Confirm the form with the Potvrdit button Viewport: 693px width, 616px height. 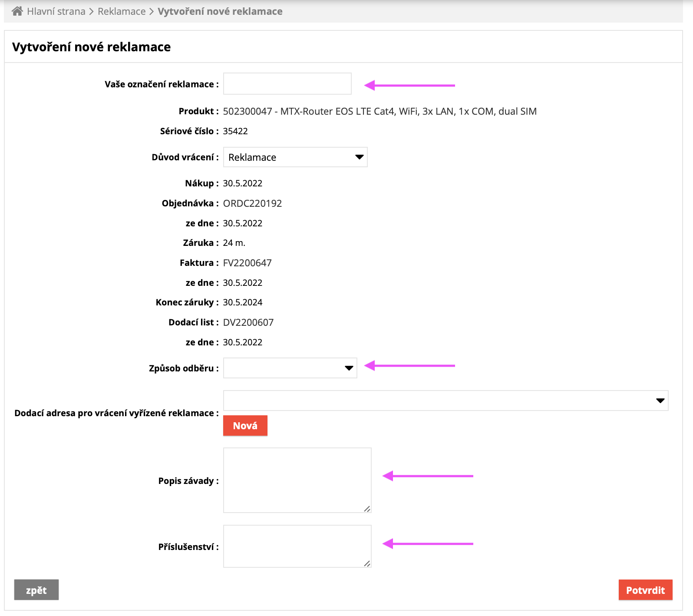(645, 590)
